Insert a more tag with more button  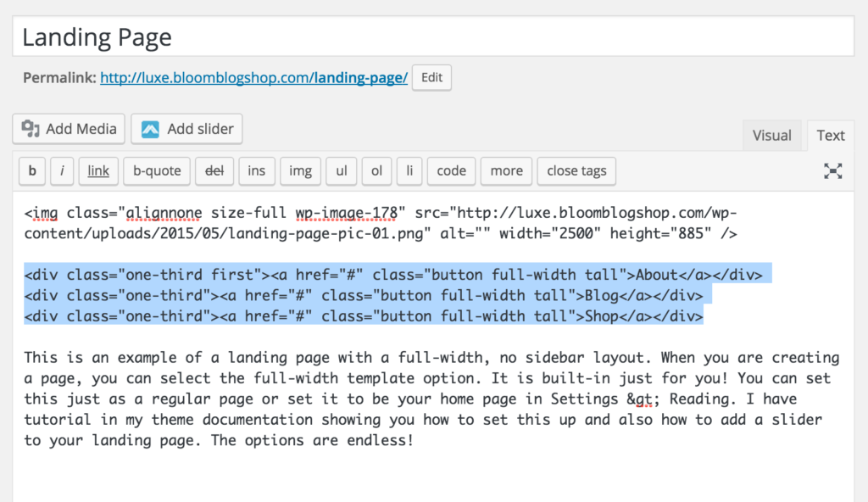[506, 170]
